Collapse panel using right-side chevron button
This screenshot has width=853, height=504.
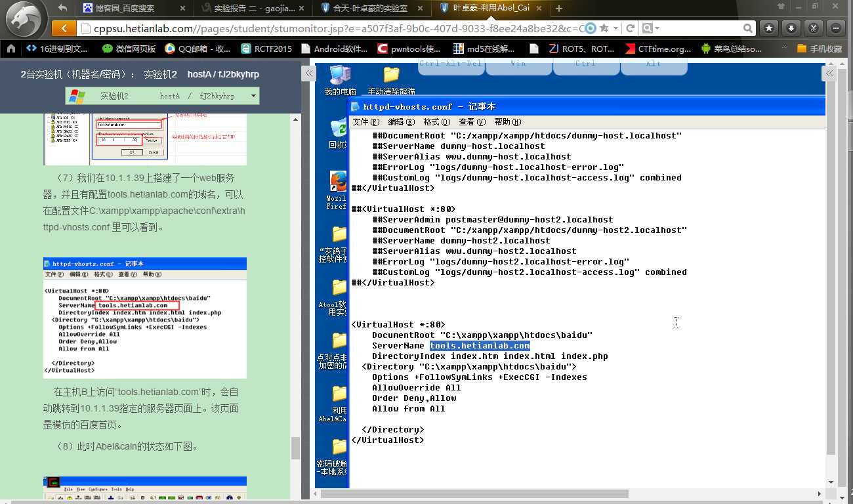[x=831, y=73]
